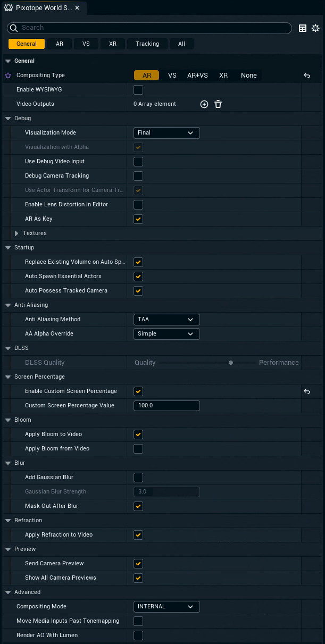This screenshot has height=644, width=325.
Task: Open the settings gear menu
Action: 315,28
